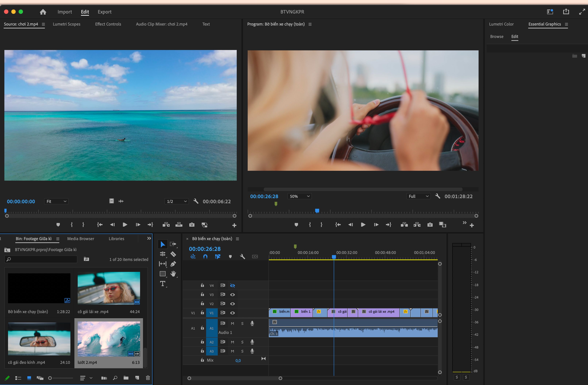Screen dimensions: 588x385
Task: Open Sort Icons dropdown in bin
Action: coord(86,378)
